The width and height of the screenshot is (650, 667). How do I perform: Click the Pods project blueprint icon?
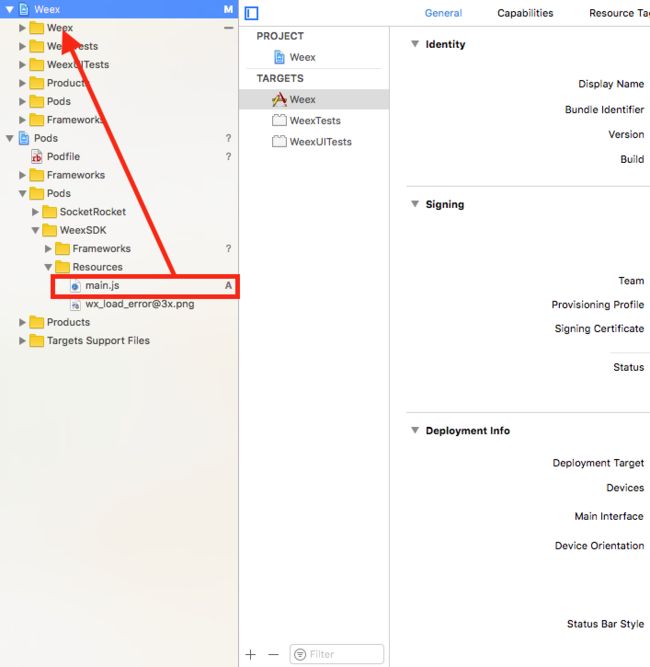(x=24, y=138)
